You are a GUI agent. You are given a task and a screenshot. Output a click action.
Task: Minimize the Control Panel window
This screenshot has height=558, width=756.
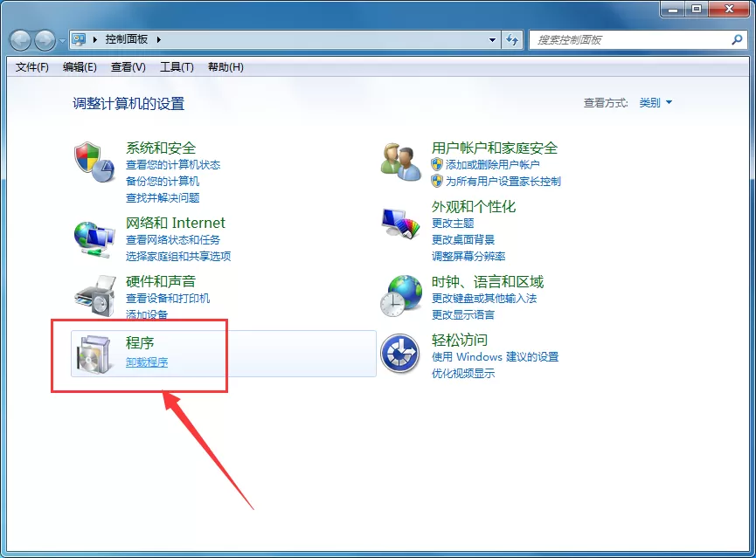click(673, 9)
